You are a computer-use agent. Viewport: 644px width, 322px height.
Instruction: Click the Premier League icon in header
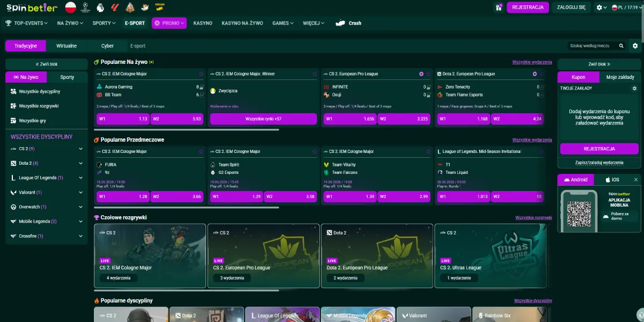point(100,8)
